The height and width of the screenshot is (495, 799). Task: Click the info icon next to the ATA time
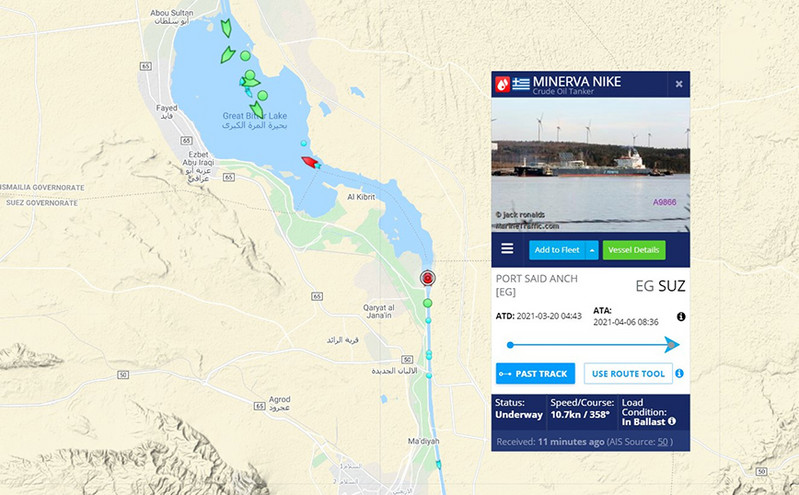pos(681,317)
